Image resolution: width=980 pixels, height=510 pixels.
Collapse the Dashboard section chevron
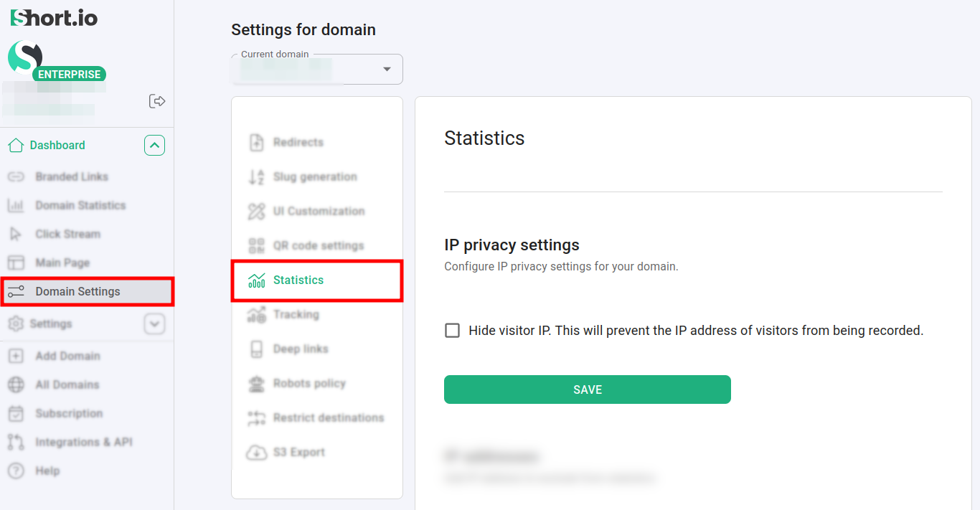[154, 146]
